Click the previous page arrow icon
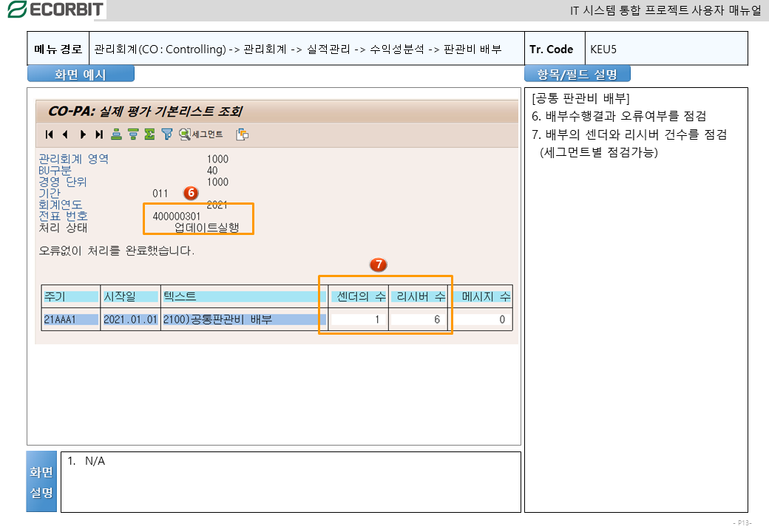 click(x=65, y=134)
